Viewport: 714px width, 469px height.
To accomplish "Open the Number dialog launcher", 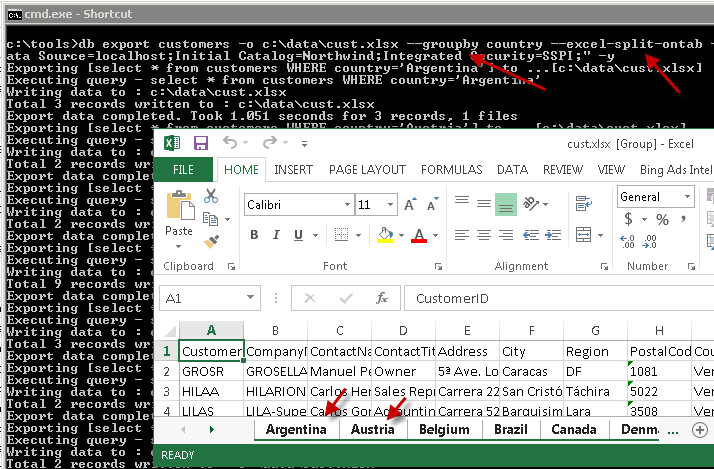I will coord(691,267).
